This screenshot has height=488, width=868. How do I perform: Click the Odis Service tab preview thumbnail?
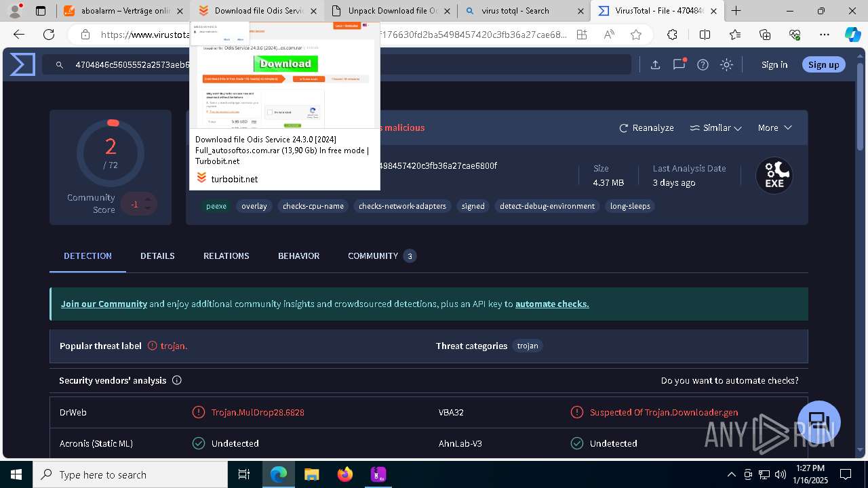click(285, 75)
